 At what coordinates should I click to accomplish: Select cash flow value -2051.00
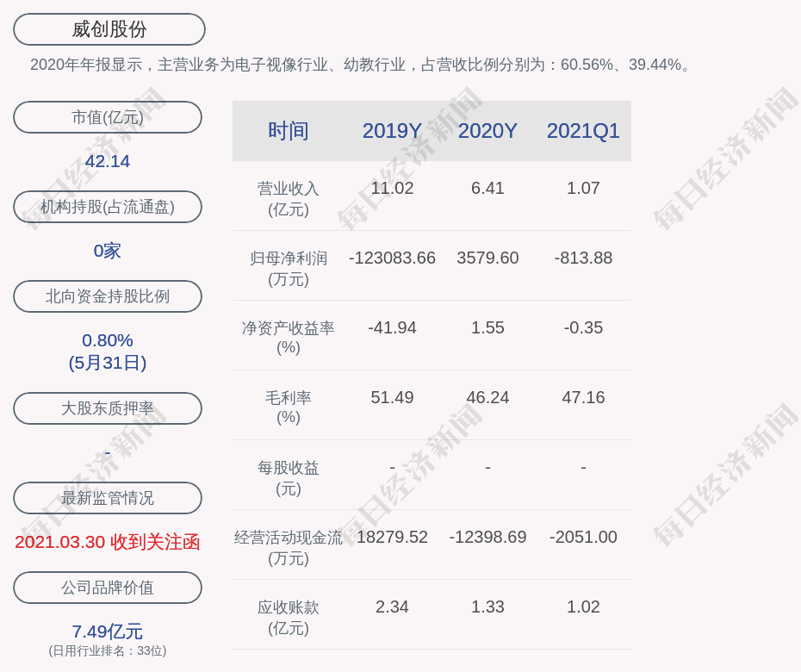pos(583,537)
